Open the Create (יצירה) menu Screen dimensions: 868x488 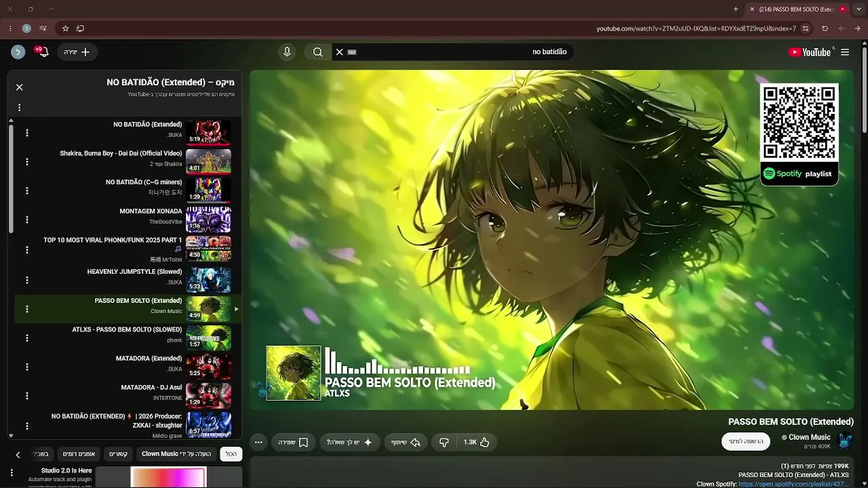click(x=77, y=52)
